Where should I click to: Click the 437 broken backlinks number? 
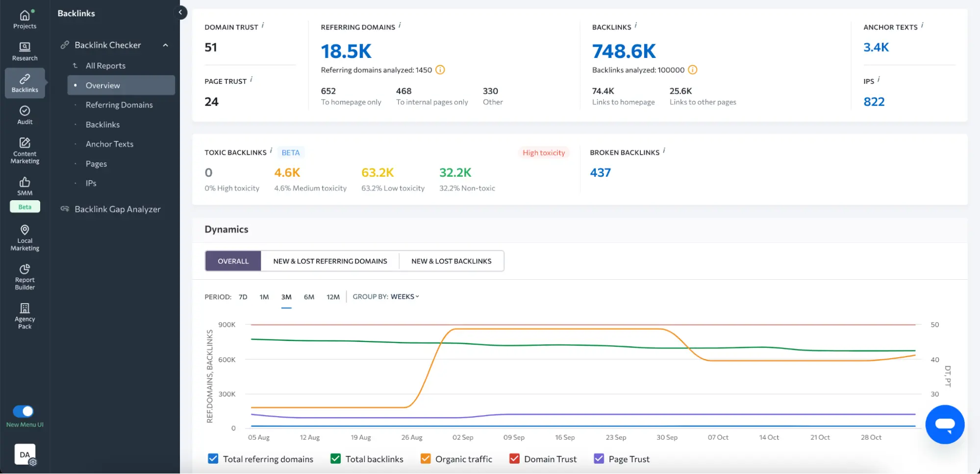coord(600,173)
